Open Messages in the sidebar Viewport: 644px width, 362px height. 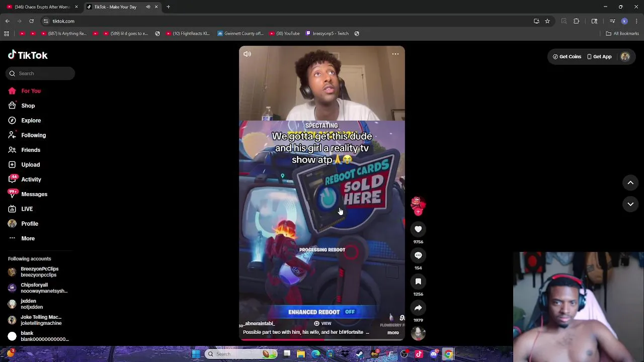(27, 194)
